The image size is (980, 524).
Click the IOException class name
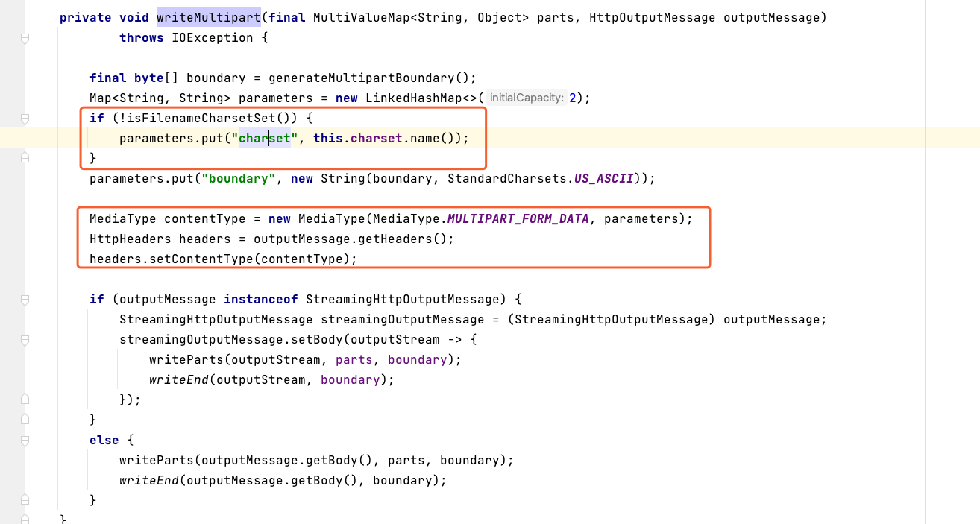click(x=213, y=37)
